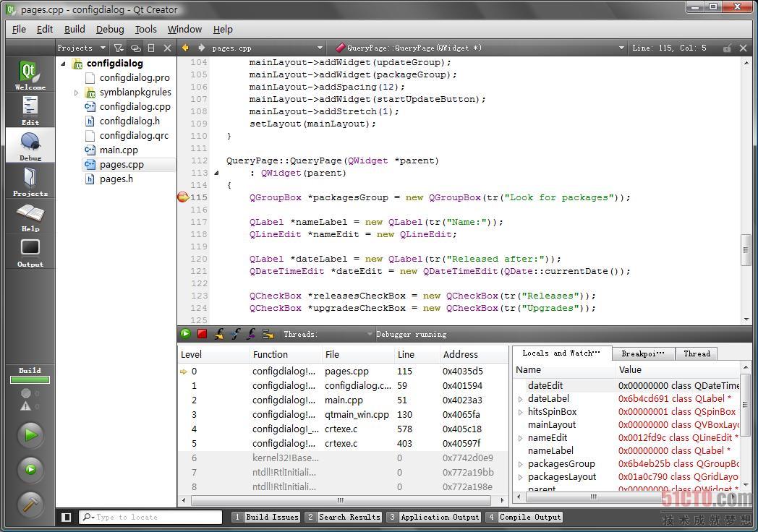Viewport: 758px width, 532px height.
Task: Open Help mode
Action: (30, 216)
